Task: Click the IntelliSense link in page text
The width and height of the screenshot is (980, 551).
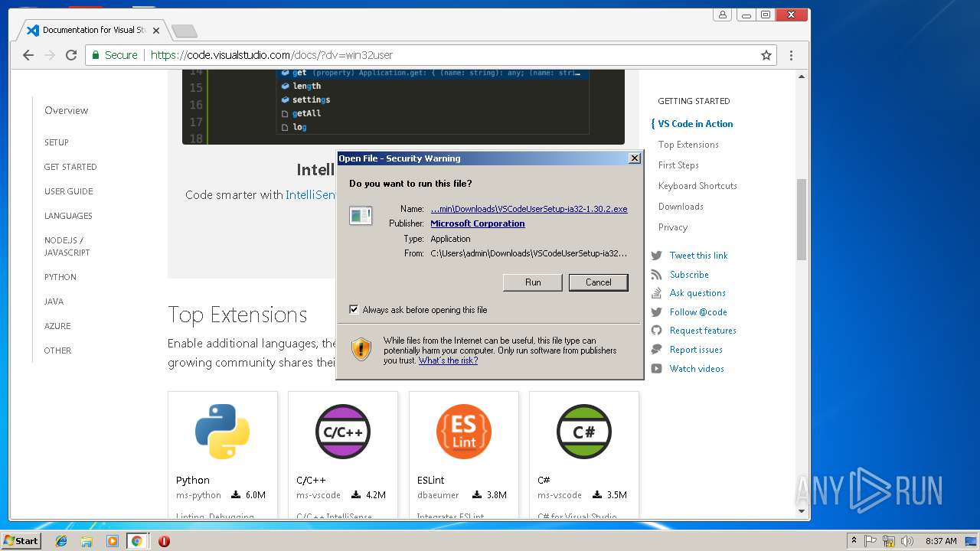Action: click(311, 195)
